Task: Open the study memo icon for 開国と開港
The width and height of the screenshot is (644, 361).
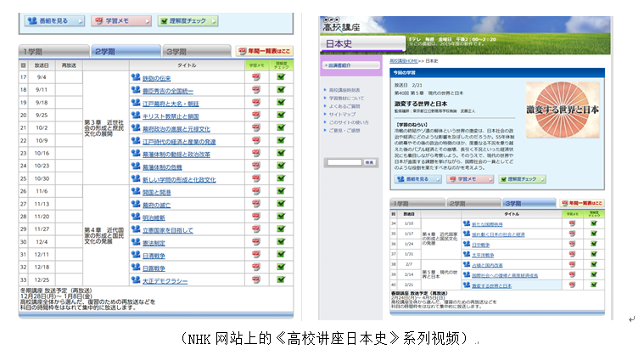Action: click(255, 192)
